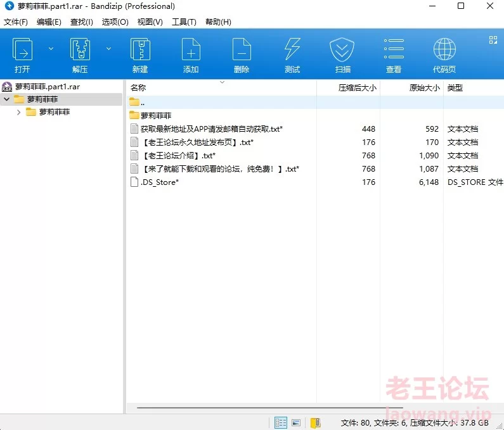Click the Scan (扫描) shield icon
Viewport: 504px width, 430px height.
342,49
